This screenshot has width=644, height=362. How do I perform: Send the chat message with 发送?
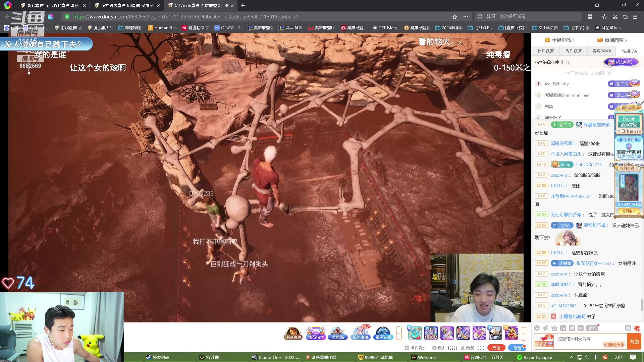[x=634, y=342]
